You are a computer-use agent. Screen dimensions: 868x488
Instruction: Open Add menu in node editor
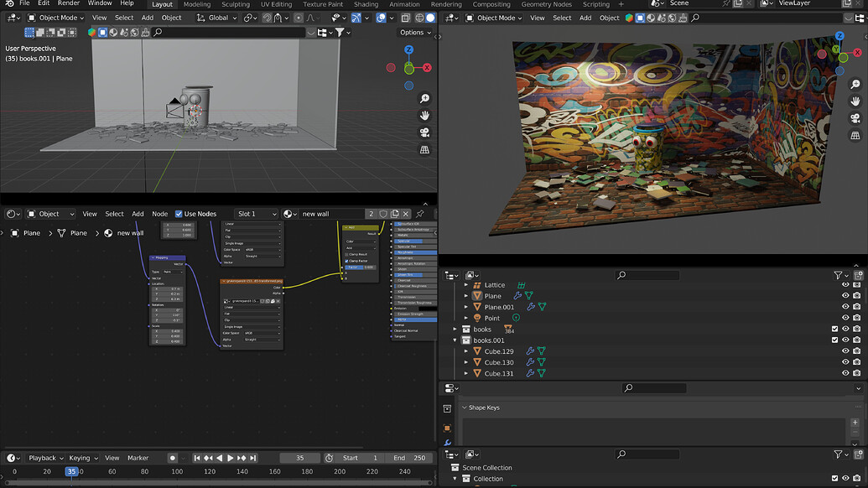pos(138,214)
